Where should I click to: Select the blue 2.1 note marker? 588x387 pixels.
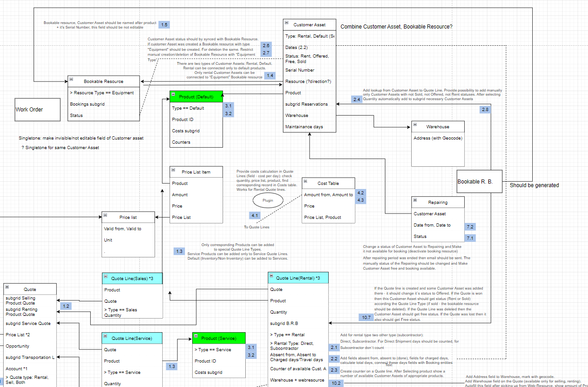(335, 348)
